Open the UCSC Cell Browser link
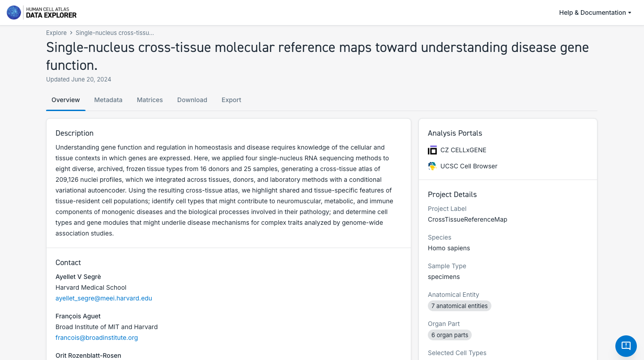This screenshot has height=360, width=644. click(x=469, y=166)
